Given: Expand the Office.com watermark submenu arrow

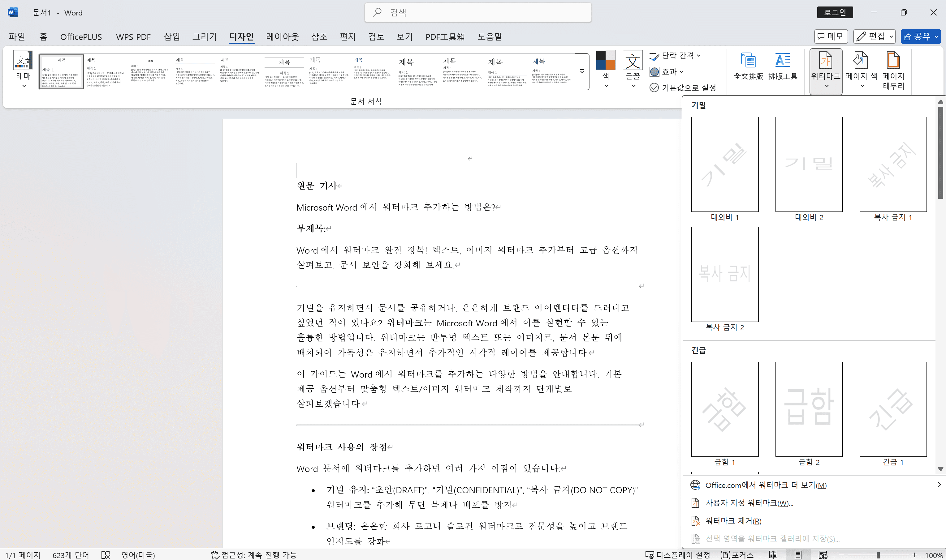Looking at the screenshot, I should pos(939,485).
